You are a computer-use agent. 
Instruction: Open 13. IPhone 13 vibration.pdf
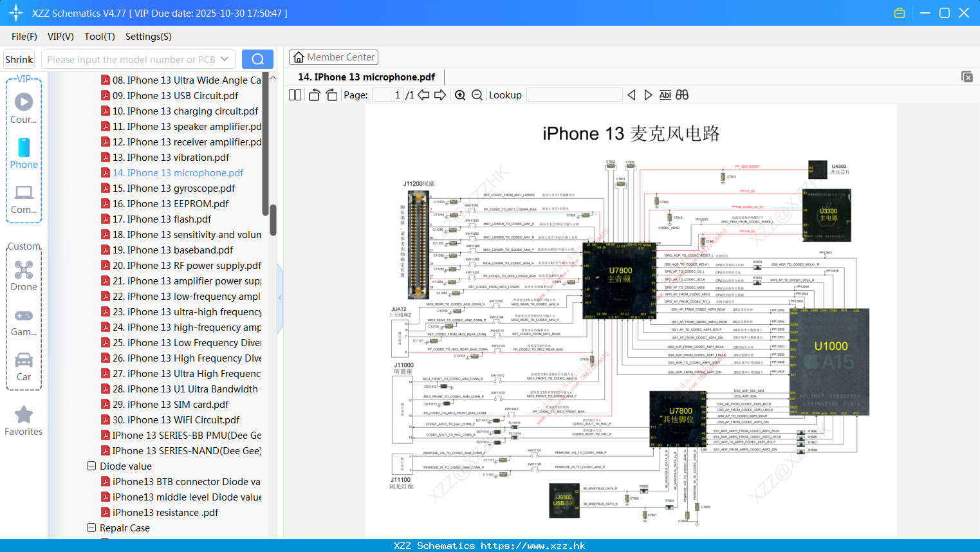pos(171,158)
